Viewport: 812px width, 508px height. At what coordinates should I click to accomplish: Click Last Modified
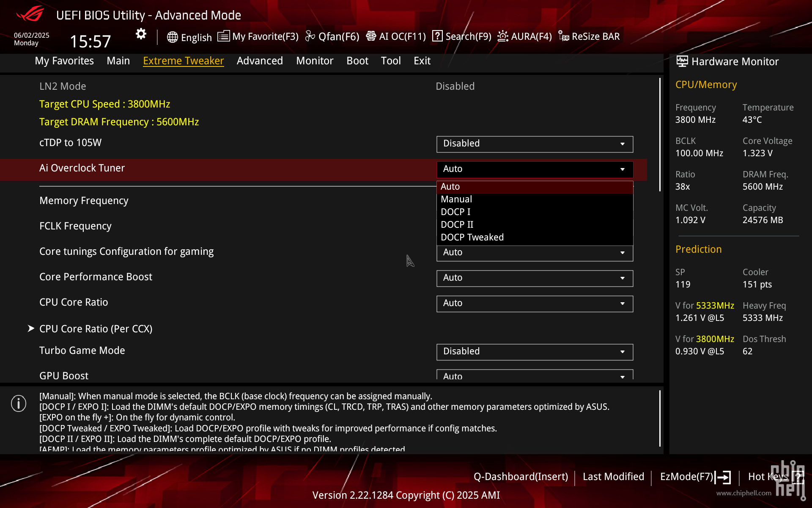(x=613, y=477)
